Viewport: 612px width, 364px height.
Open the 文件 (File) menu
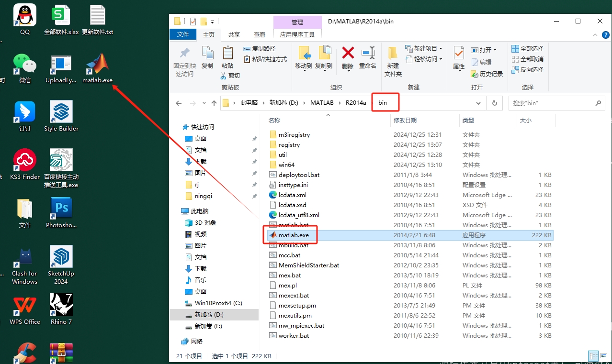182,34
